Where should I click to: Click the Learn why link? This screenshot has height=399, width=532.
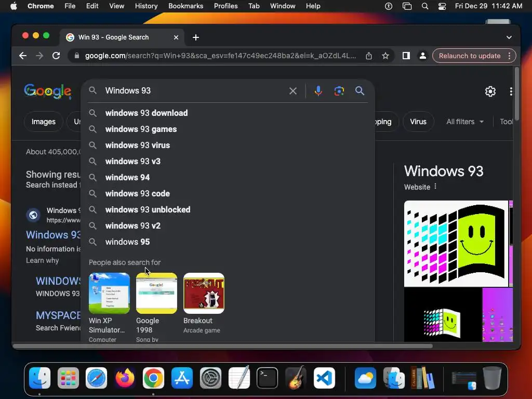(43, 260)
